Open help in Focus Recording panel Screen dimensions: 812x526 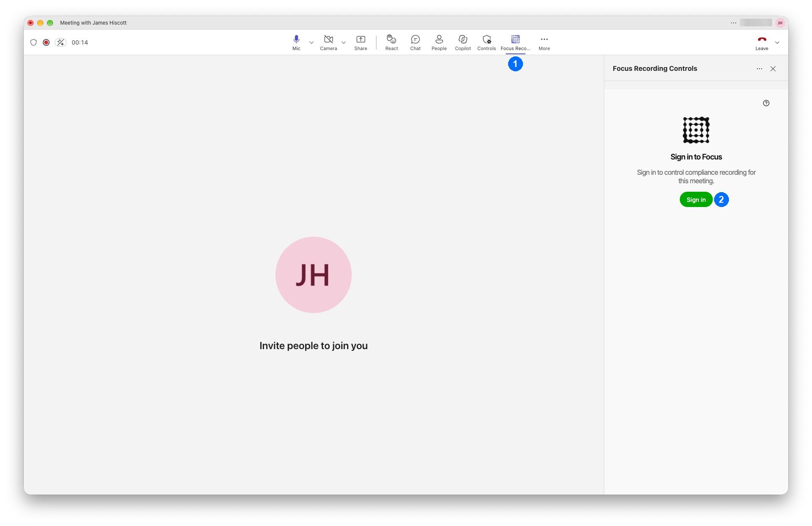[x=766, y=103]
